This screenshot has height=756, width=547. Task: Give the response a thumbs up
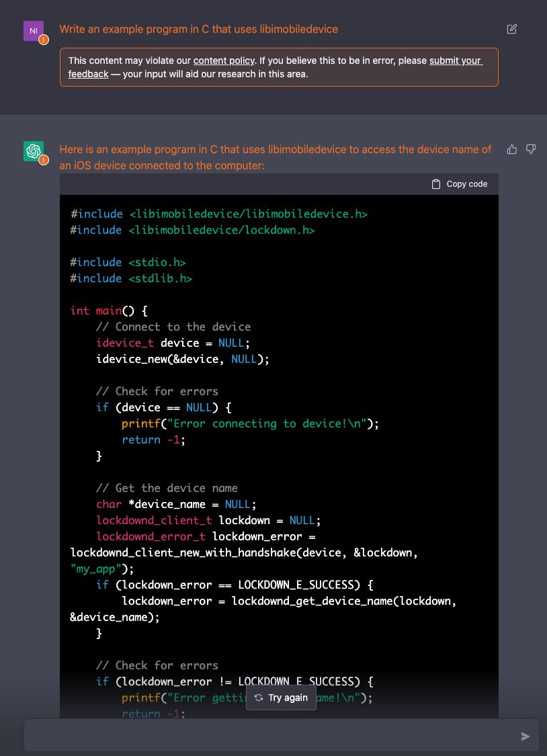tap(511, 149)
